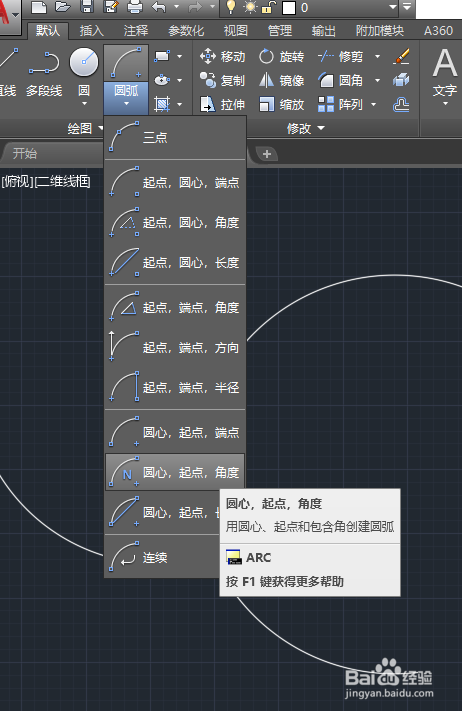Choose 起点, 圆心, 端点 arc option

pos(175,182)
